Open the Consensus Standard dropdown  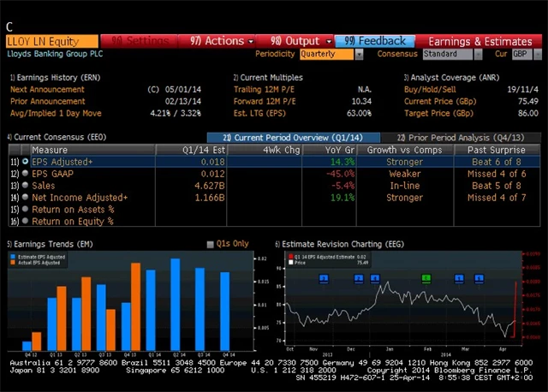451,54
